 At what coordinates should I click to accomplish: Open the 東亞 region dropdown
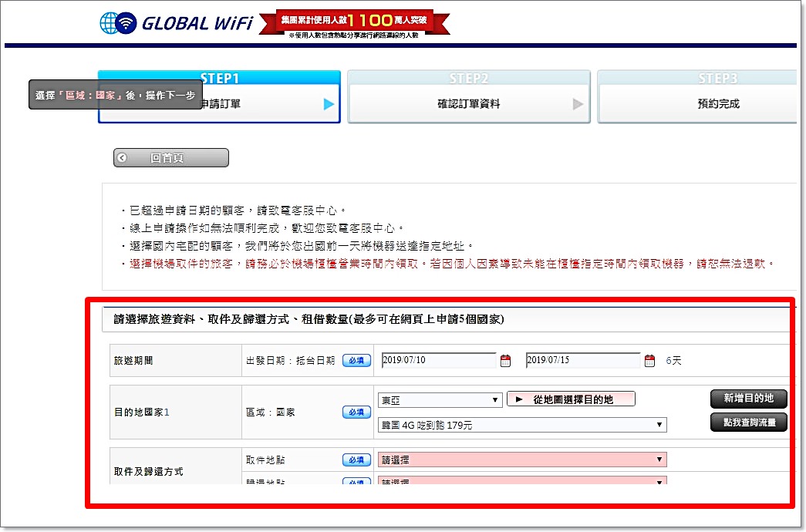pos(440,400)
